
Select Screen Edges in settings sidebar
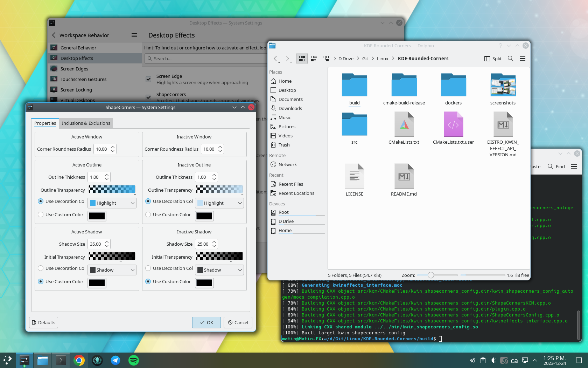pyautogui.click(x=74, y=69)
